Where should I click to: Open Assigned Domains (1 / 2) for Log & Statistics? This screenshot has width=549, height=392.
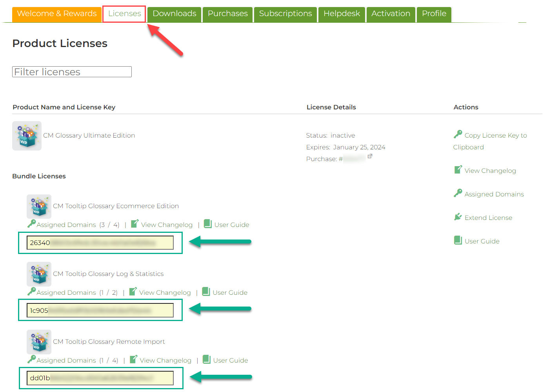click(77, 293)
